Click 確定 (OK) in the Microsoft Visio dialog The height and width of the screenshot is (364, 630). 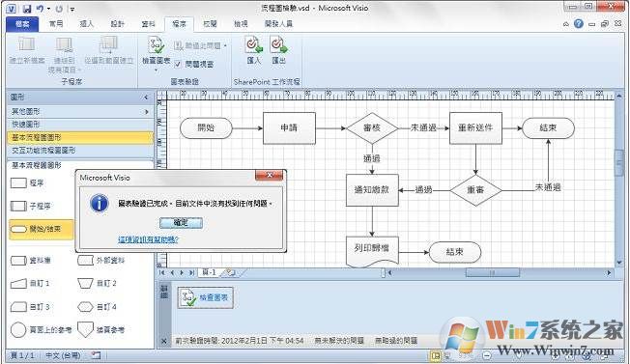tap(182, 223)
